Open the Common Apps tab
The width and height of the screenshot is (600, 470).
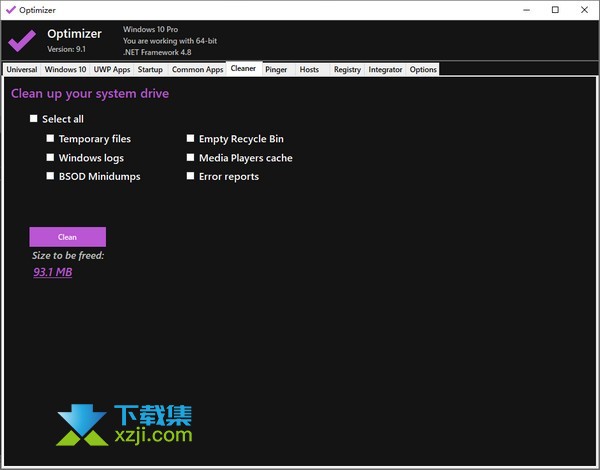tap(197, 70)
